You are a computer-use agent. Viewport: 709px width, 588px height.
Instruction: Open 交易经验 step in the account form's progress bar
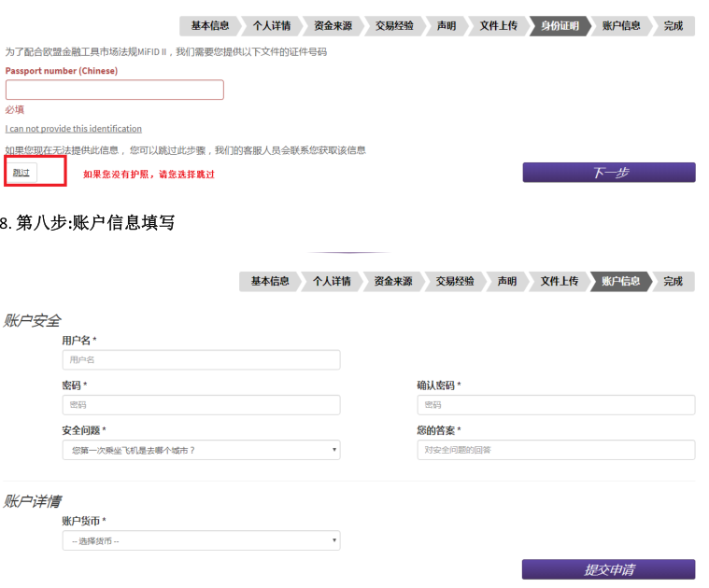(x=455, y=281)
